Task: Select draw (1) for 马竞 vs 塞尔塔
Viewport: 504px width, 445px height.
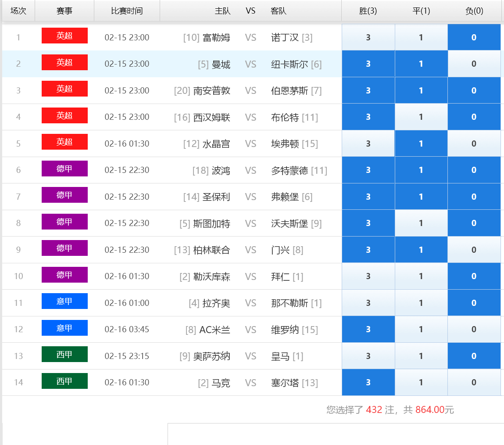Action: 421,382
